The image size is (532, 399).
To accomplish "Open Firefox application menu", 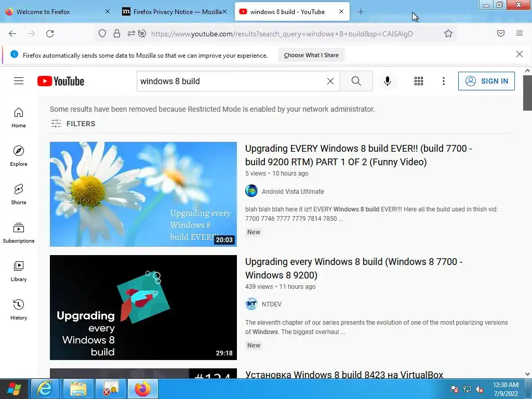I will tap(520, 33).
